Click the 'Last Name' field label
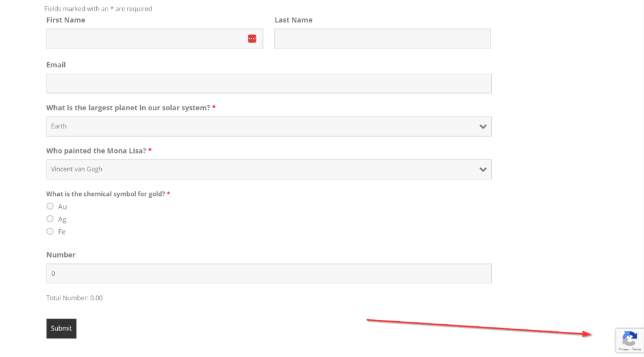644x357 pixels. tap(293, 20)
